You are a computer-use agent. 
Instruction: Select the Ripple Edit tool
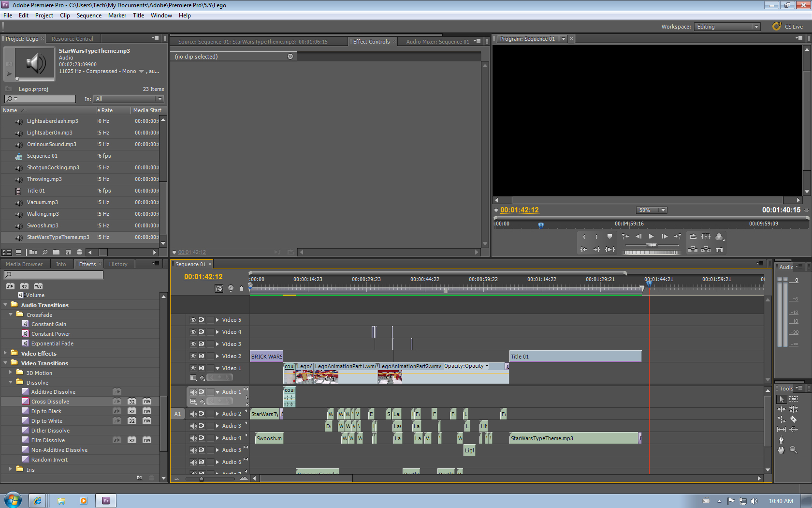(x=782, y=409)
